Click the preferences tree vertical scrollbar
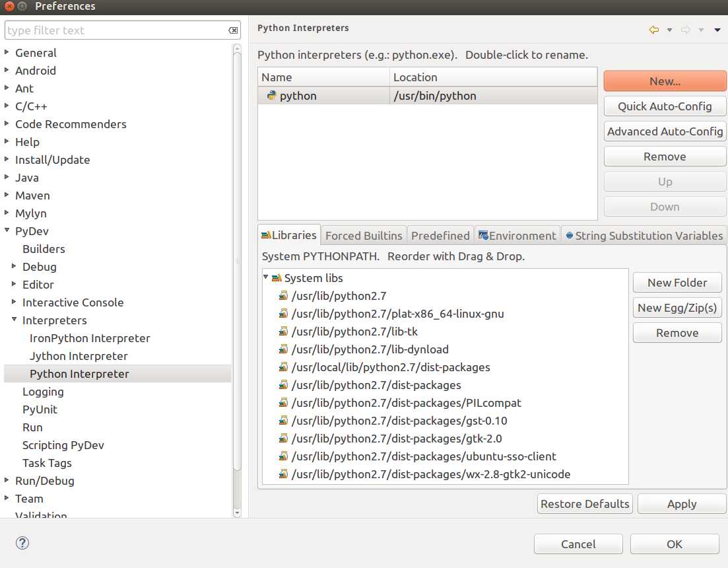 (237, 260)
